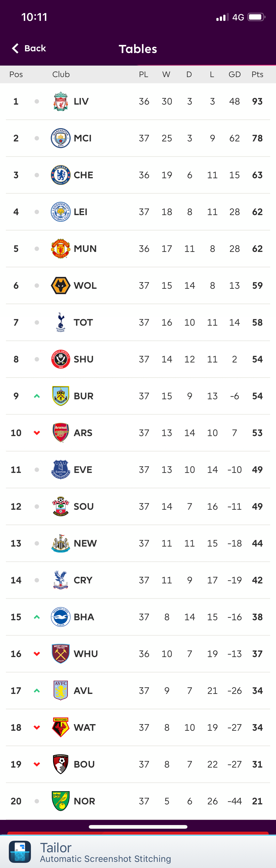This screenshot has width=276, height=868.
Task: Click the home indicator bar
Action: tap(138, 827)
